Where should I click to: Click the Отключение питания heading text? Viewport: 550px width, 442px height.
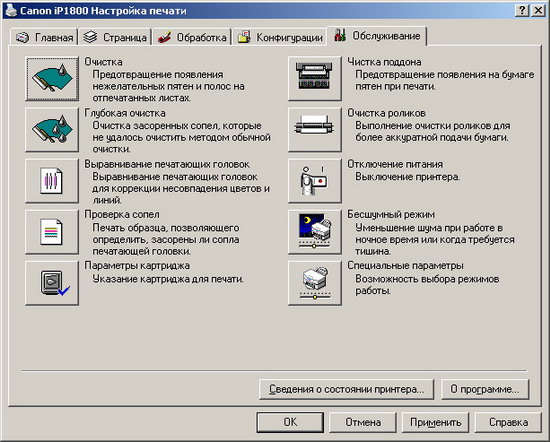[x=395, y=164]
